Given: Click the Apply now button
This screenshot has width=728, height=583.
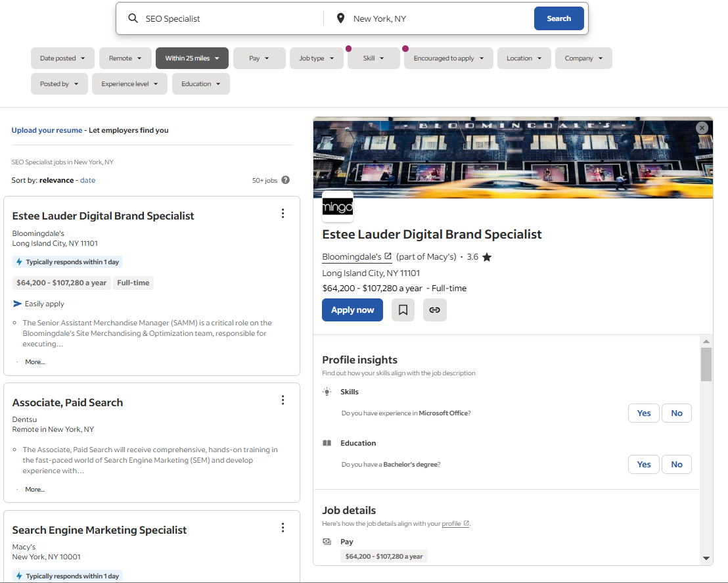Looking at the screenshot, I should pyautogui.click(x=352, y=310).
